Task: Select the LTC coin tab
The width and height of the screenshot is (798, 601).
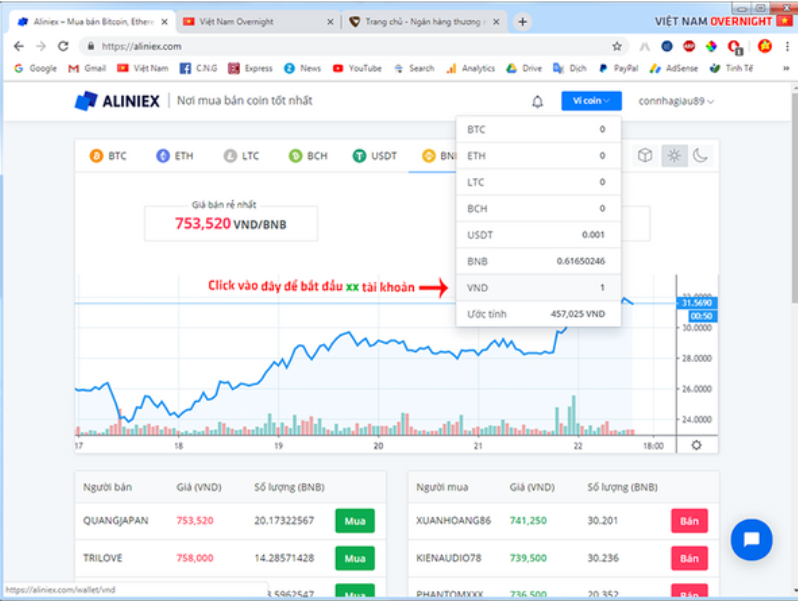Action: click(x=241, y=156)
